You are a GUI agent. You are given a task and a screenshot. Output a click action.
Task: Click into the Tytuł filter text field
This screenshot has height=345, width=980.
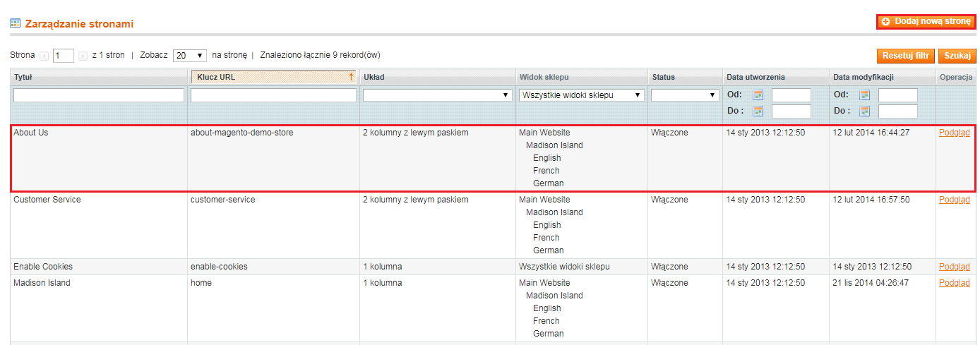click(99, 95)
